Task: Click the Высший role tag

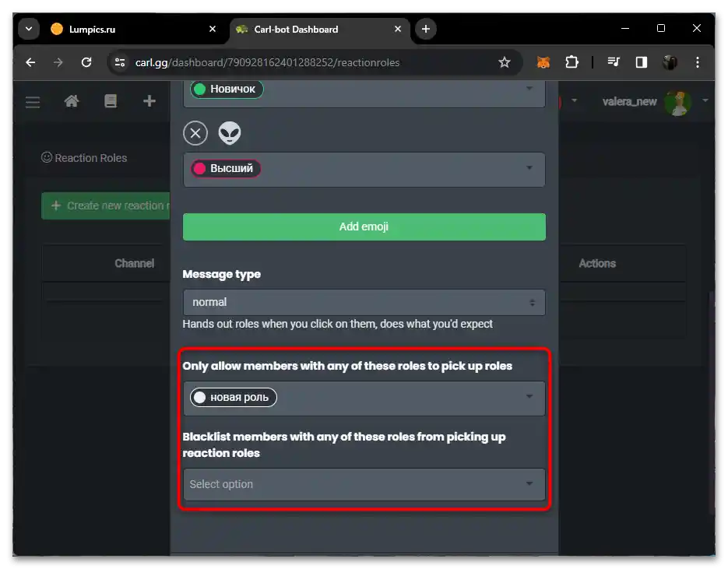Action: point(226,168)
